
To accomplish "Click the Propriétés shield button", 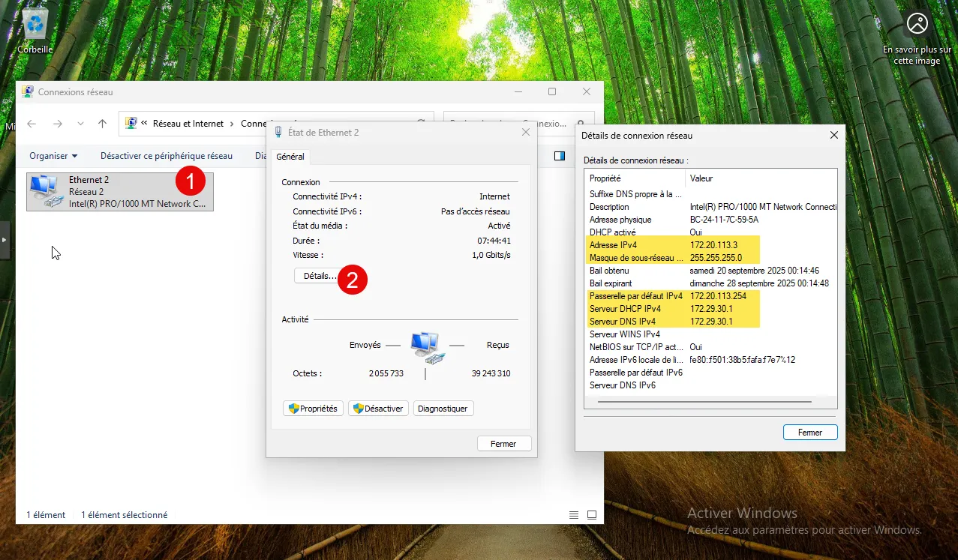I will pyautogui.click(x=314, y=409).
